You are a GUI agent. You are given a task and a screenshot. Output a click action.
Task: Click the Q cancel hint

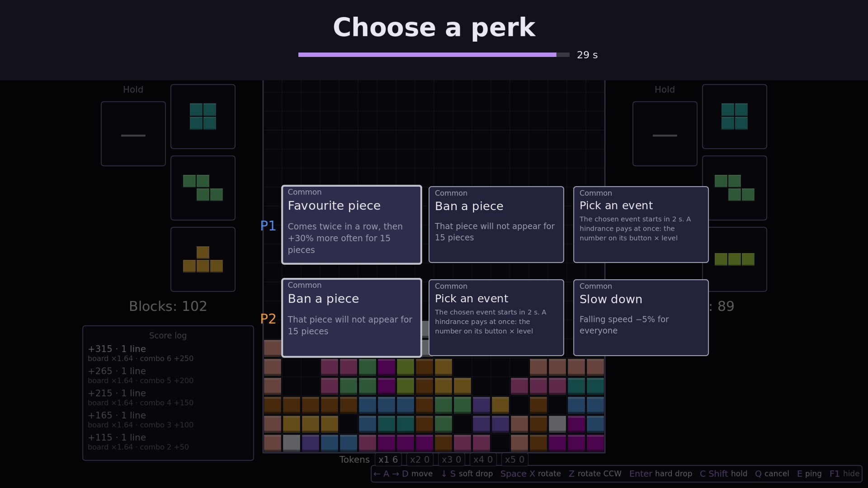(x=772, y=474)
